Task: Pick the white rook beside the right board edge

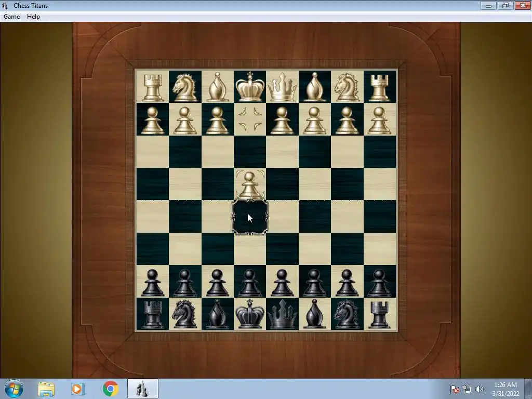Action: (379, 87)
